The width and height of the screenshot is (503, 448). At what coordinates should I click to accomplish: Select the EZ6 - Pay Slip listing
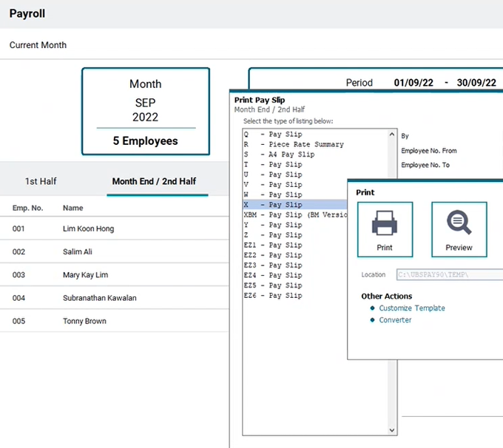272,295
